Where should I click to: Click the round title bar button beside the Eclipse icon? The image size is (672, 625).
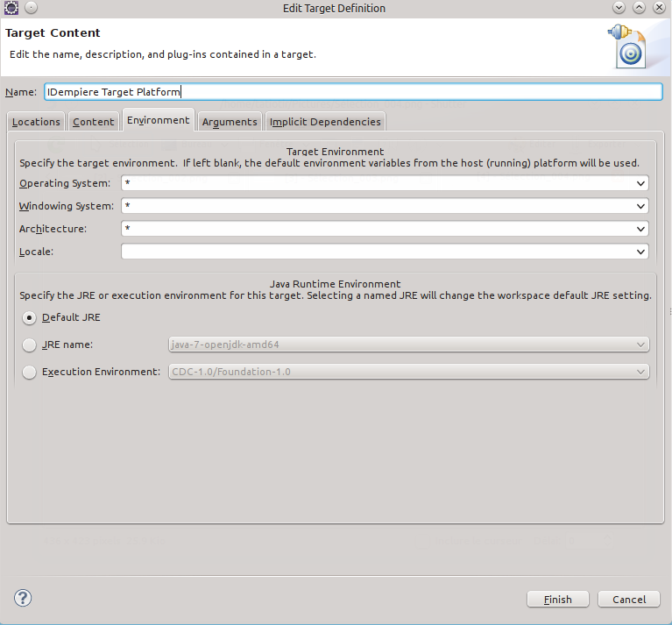[x=32, y=8]
